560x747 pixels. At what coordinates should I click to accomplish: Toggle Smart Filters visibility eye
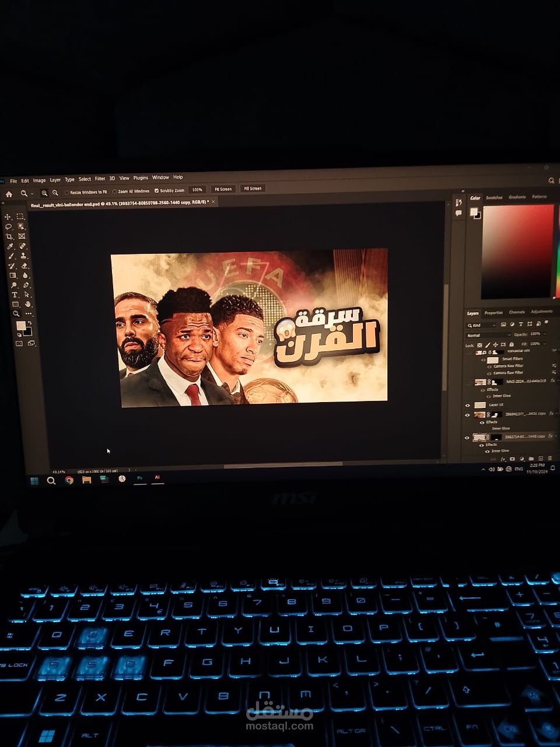[484, 360]
